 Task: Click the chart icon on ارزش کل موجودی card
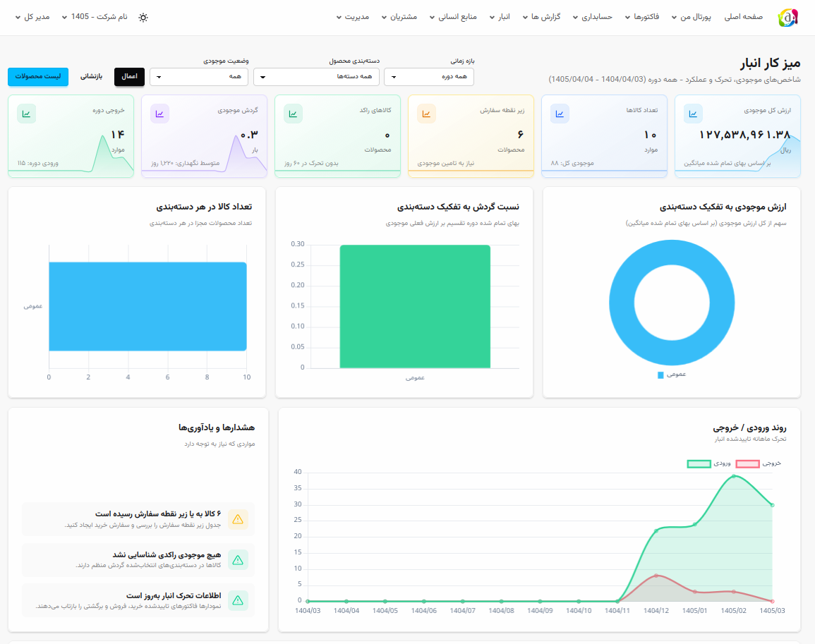tap(693, 114)
